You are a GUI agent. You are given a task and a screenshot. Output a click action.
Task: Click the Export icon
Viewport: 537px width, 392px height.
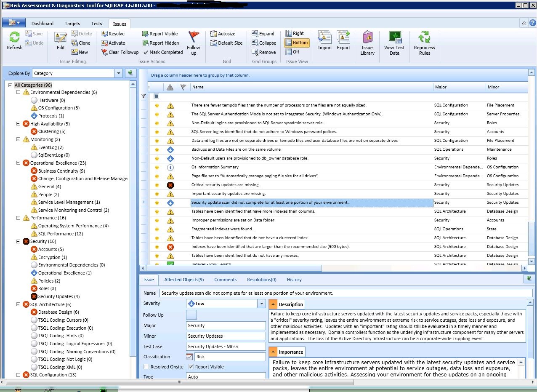coord(343,37)
